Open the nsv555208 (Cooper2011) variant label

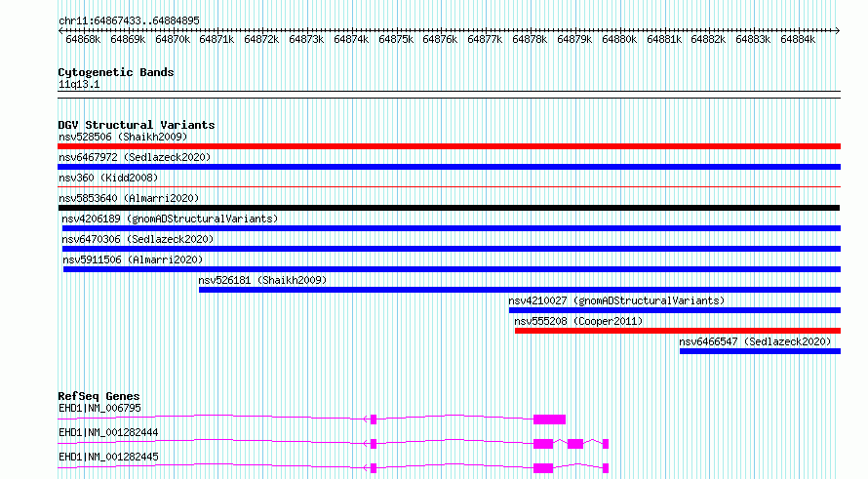[578, 321]
